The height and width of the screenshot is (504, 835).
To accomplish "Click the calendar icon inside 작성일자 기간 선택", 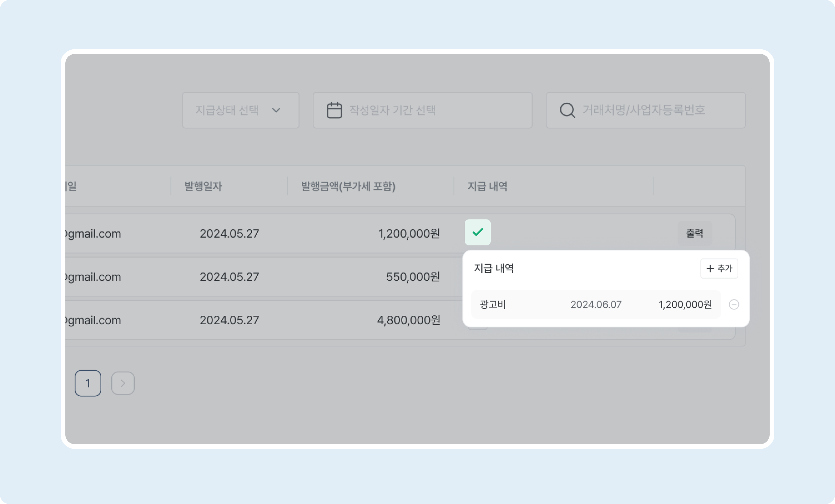I will (334, 110).
